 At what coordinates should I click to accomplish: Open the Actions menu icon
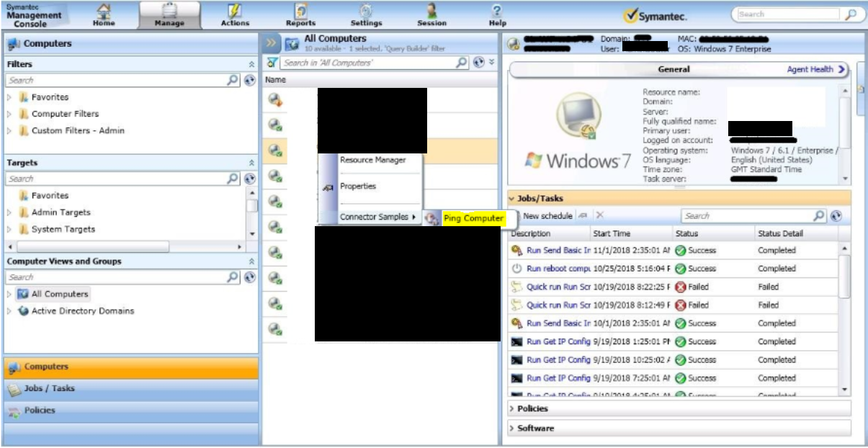pos(235,11)
